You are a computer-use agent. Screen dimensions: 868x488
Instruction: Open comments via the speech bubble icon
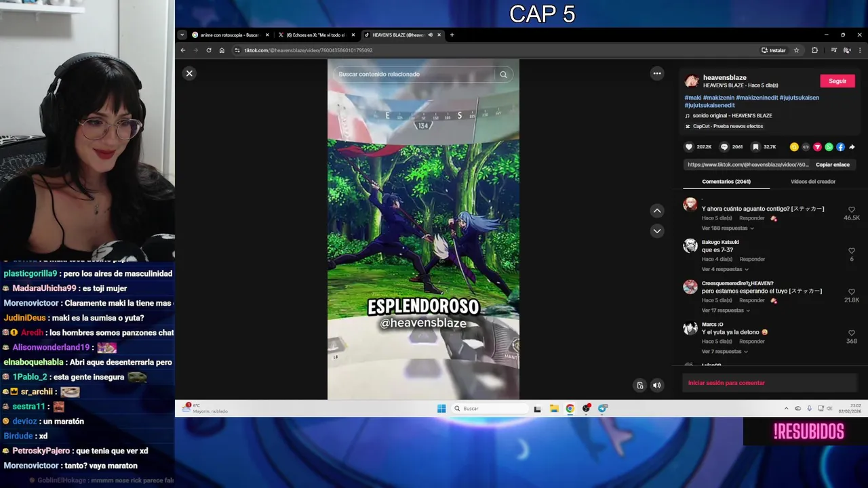(724, 147)
